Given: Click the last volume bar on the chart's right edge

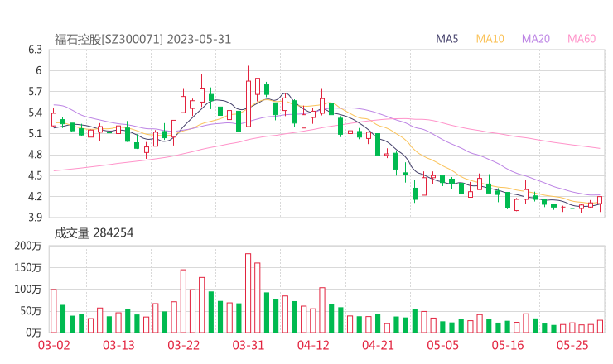Looking at the screenshot, I should click(x=600, y=327).
